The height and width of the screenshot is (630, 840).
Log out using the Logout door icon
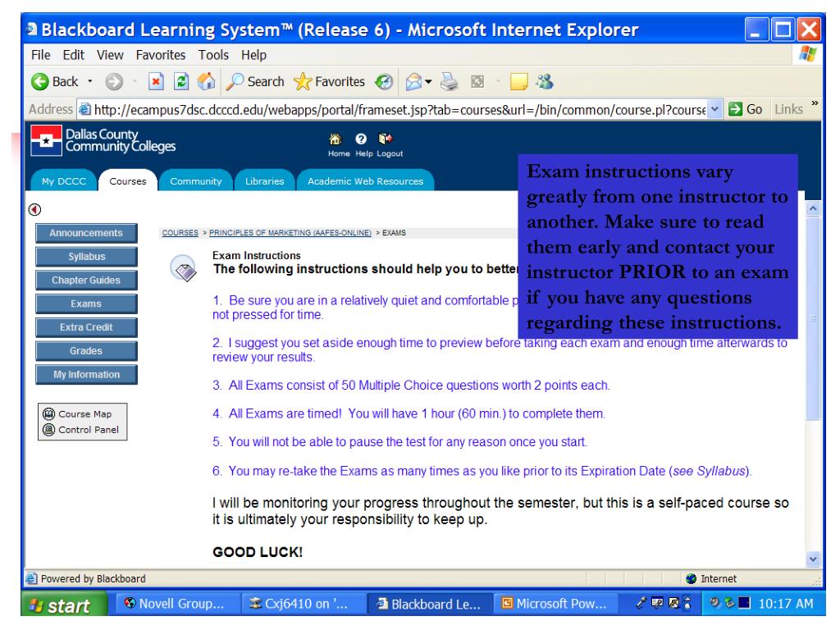point(386,139)
